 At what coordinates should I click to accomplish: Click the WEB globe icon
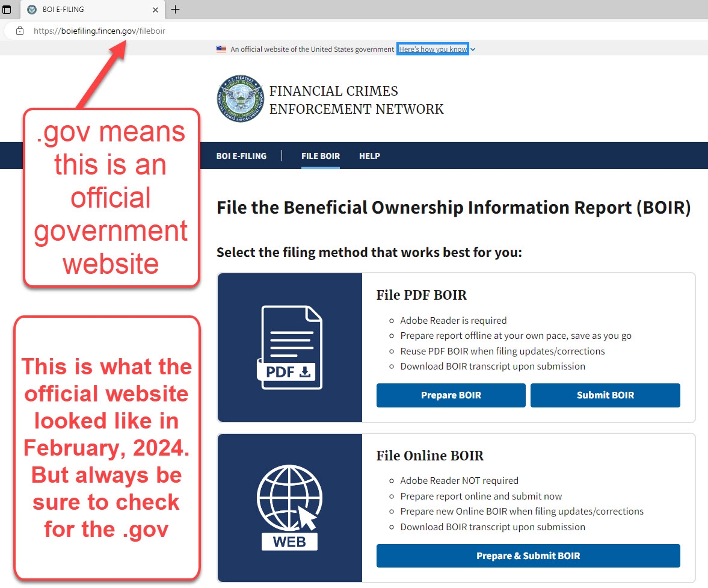tap(289, 507)
